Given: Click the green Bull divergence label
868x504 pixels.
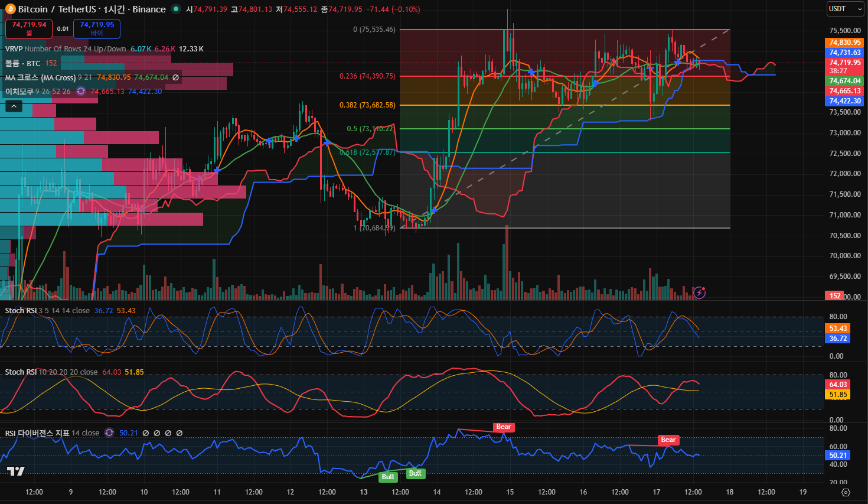Looking at the screenshot, I should point(388,477).
